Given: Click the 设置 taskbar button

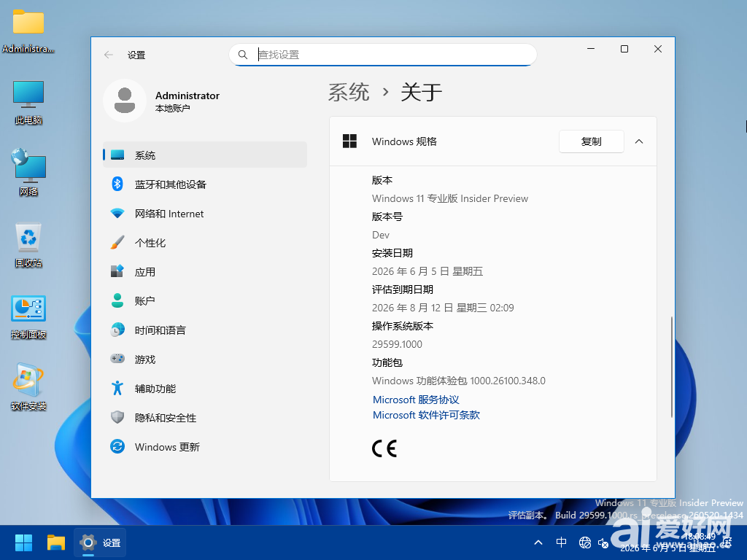Looking at the screenshot, I should (x=100, y=542).
